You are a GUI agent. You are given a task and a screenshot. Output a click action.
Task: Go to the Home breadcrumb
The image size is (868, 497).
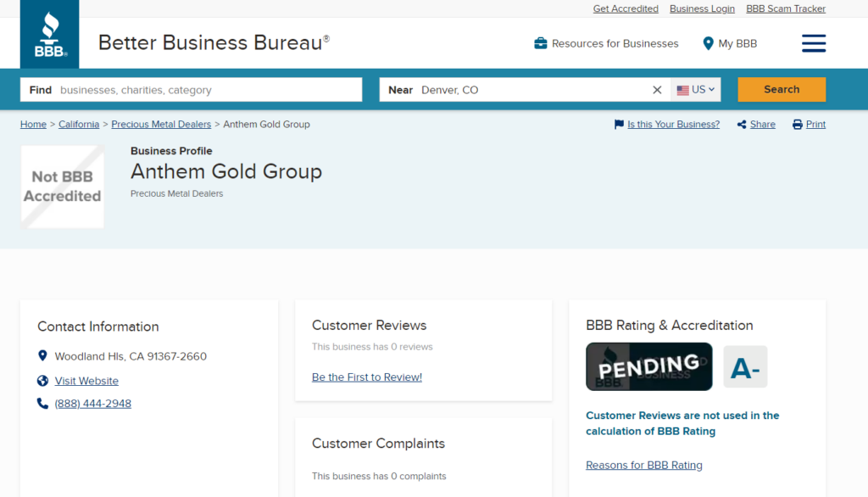coord(33,124)
